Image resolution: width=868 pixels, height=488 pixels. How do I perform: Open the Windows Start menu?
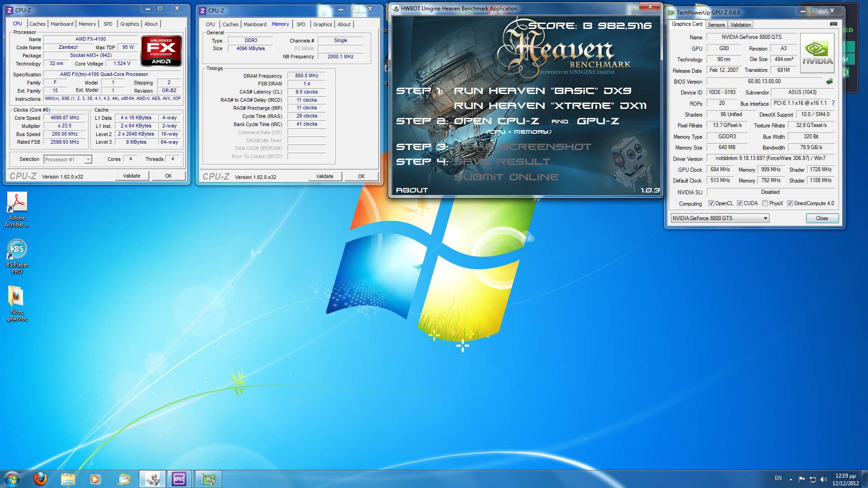tap(12, 479)
